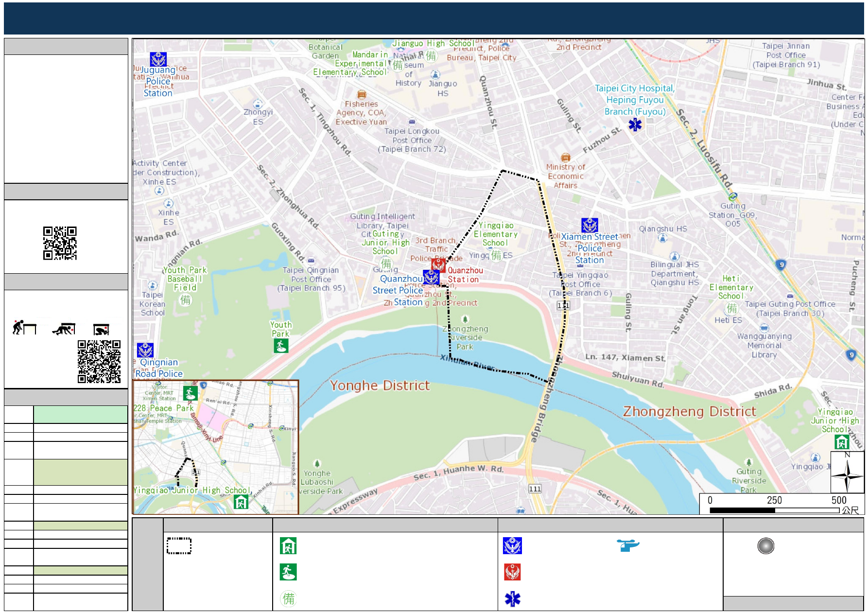Click the hold-on earthquake pictogram
Viewport: 868px width, 614px height.
[x=102, y=330]
